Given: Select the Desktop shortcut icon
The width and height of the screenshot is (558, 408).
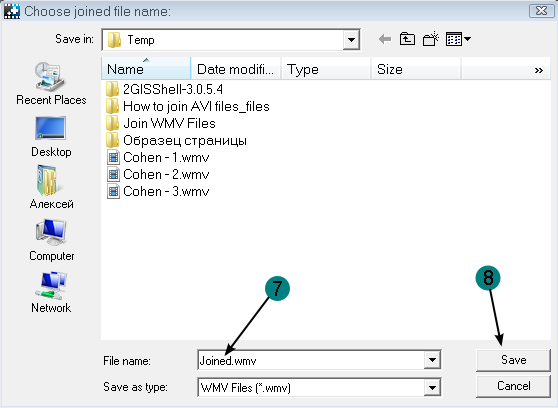Looking at the screenshot, I should click(51, 136).
